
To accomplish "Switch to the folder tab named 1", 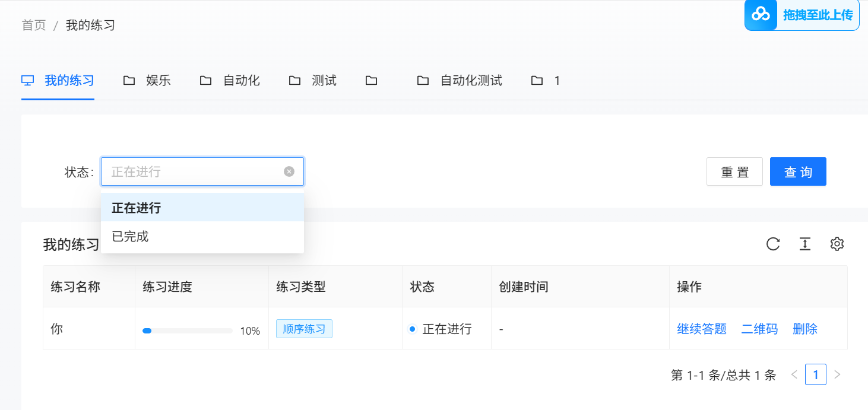I will (546, 80).
